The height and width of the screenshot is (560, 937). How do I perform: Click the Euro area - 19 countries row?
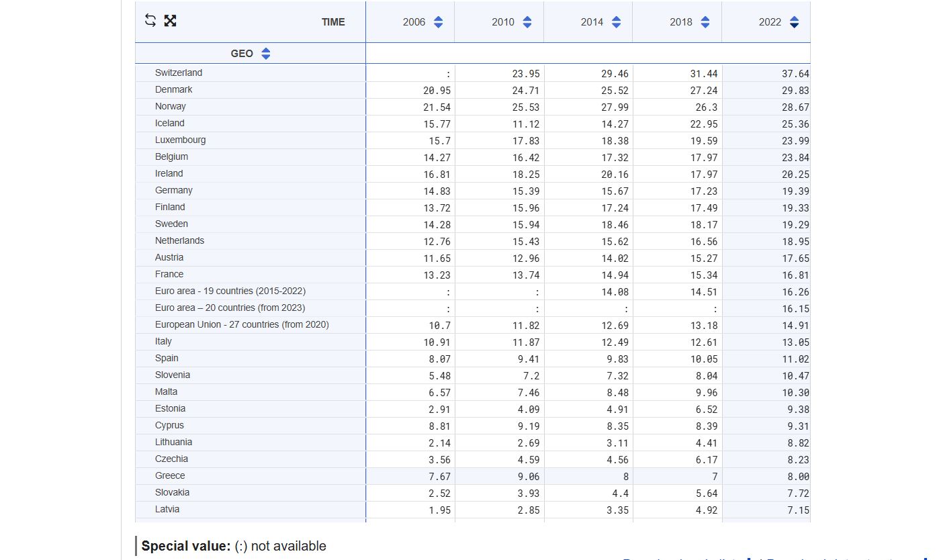[x=230, y=291]
